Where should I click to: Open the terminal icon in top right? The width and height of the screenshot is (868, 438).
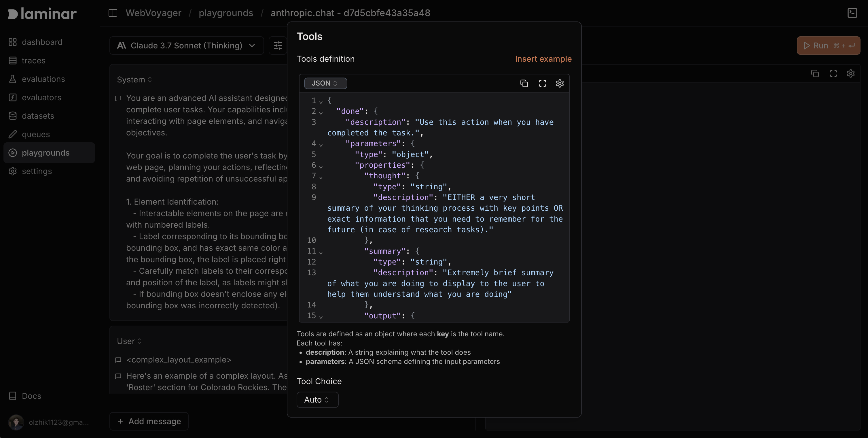(852, 13)
